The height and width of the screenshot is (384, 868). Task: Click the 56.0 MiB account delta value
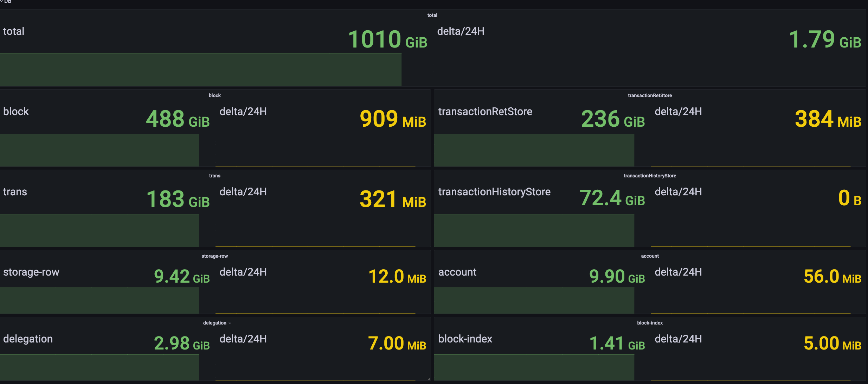pos(832,276)
